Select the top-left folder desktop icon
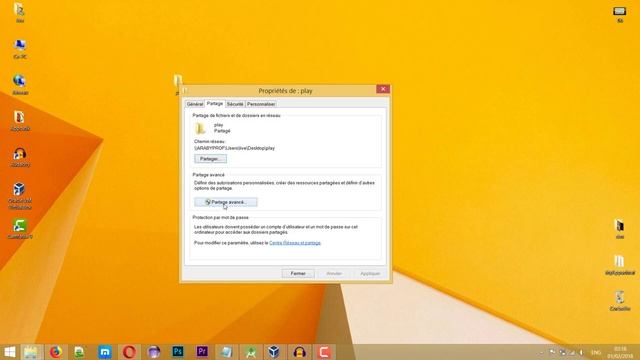This screenshot has width=640, height=360. [19, 13]
